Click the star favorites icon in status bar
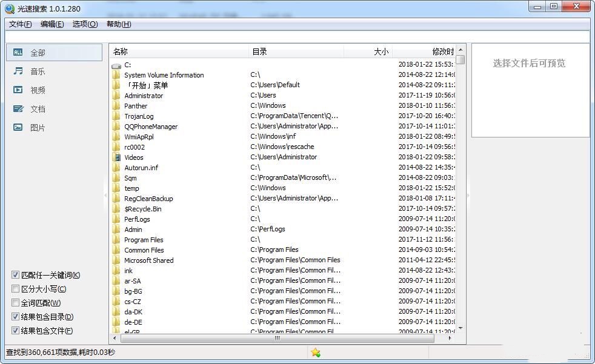Image resolution: width=595 pixels, height=364 pixels. point(315,352)
